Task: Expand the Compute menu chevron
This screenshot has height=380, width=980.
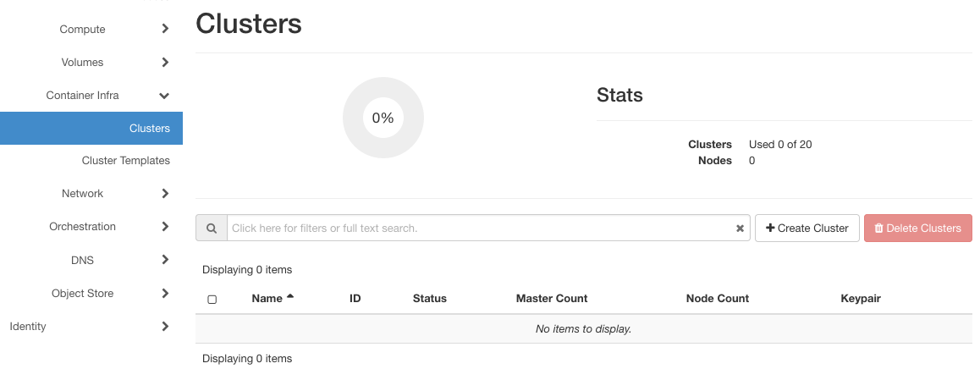Action: point(165,30)
